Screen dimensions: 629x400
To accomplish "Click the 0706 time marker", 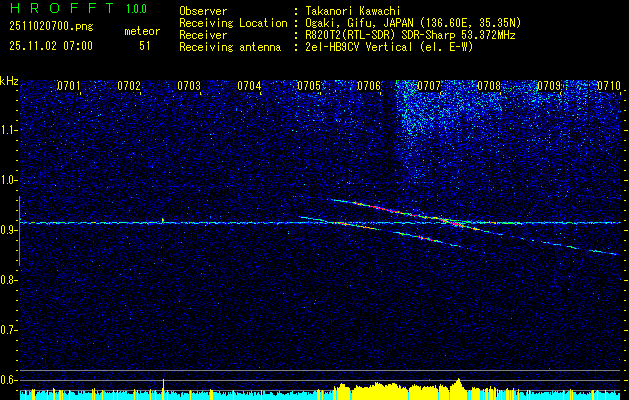I will pos(369,86).
